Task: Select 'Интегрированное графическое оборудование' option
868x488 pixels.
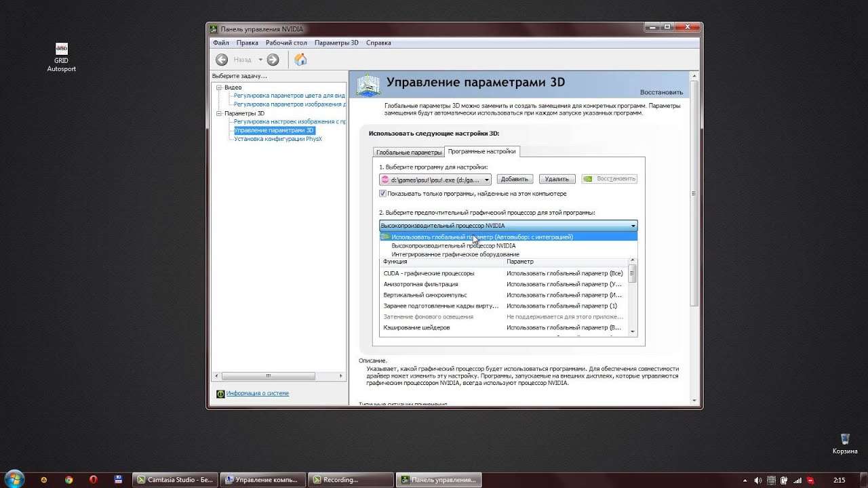Action: [446, 254]
